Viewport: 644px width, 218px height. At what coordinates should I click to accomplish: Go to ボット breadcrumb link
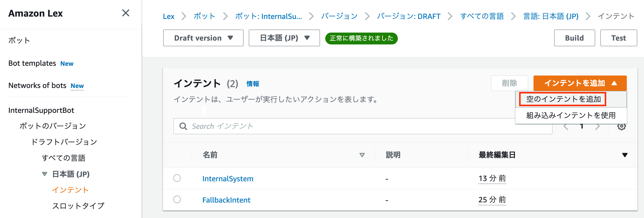click(x=204, y=16)
